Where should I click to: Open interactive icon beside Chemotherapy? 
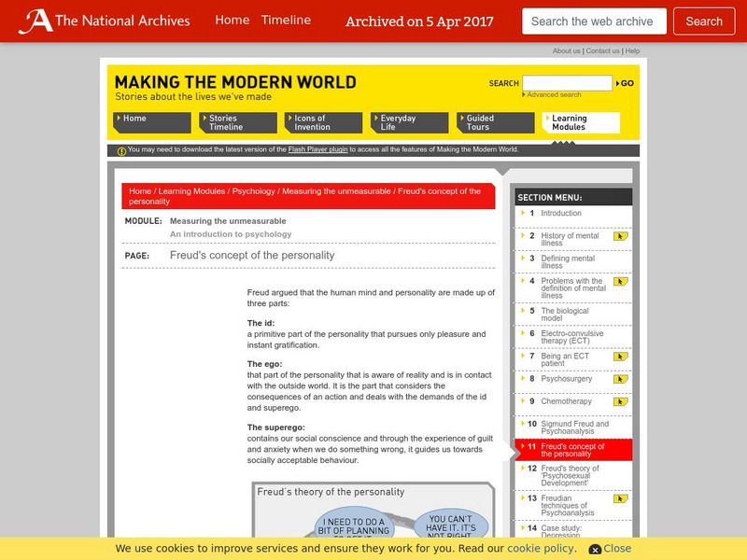tap(620, 402)
